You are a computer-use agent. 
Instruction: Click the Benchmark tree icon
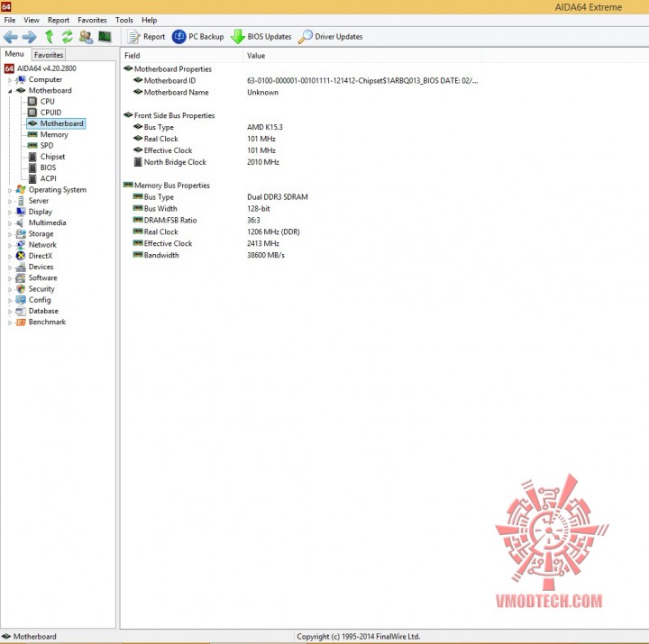[21, 322]
